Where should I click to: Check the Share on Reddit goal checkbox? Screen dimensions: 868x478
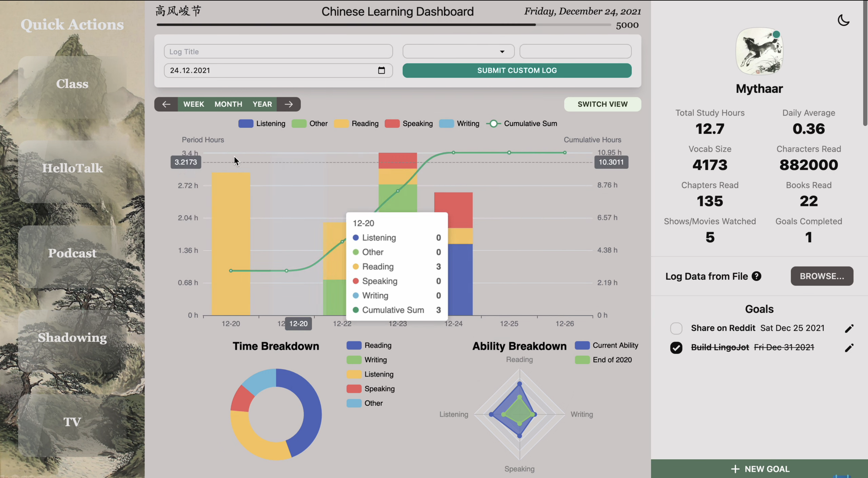(x=676, y=328)
